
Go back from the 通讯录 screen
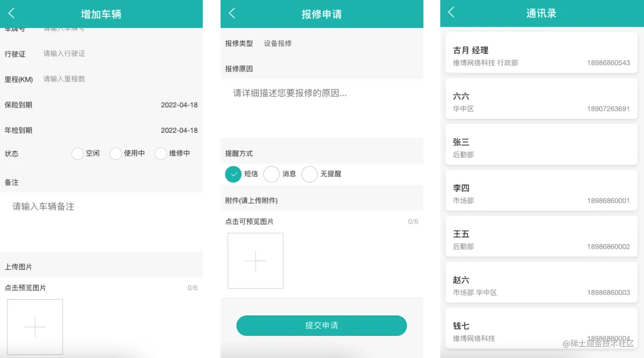[x=451, y=12]
